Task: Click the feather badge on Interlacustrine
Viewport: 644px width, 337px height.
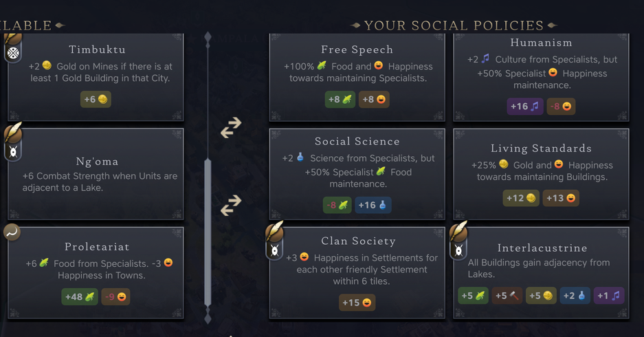Action: point(458,241)
